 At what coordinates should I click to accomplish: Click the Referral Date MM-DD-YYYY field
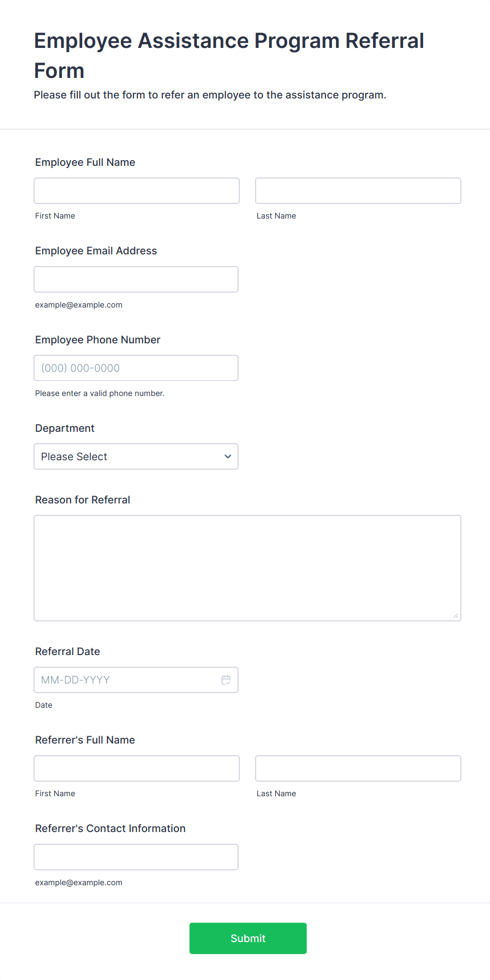136,680
